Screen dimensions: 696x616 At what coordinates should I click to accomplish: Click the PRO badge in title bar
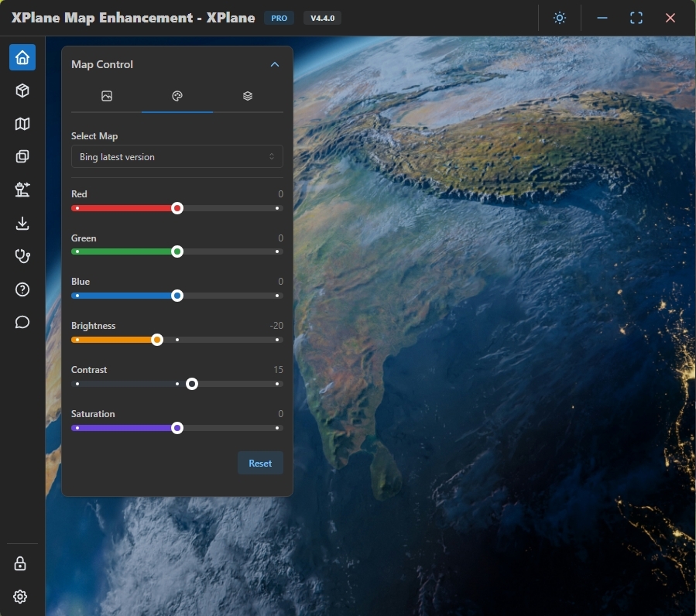279,18
